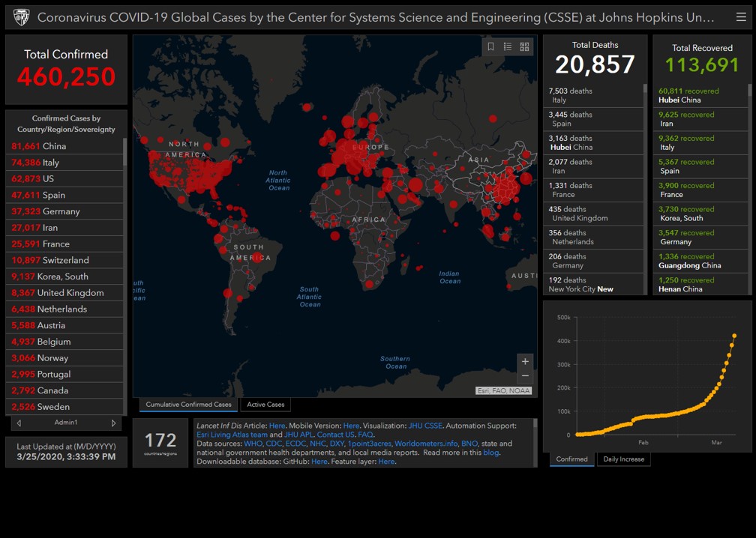Select the Confirmed chart tab
The image size is (756, 538).
click(x=571, y=459)
